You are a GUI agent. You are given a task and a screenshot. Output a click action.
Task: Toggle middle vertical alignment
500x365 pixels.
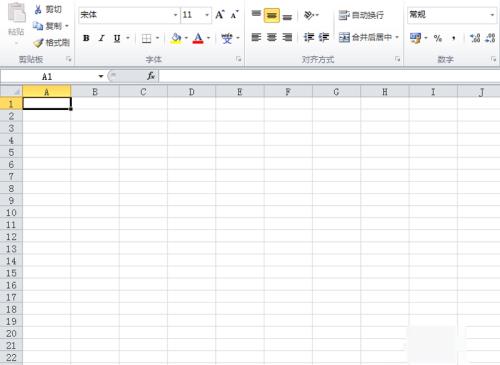272,15
